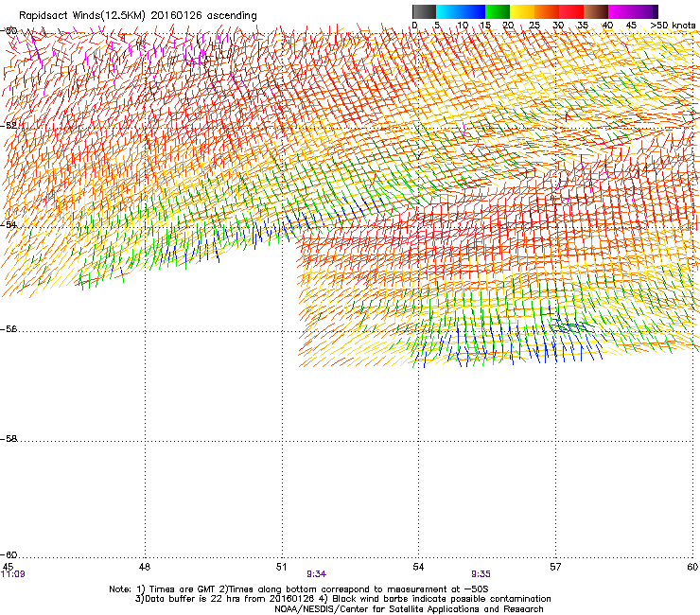Click the latitude label '-50'
This screenshot has width=700, height=615.
[x=9, y=31]
